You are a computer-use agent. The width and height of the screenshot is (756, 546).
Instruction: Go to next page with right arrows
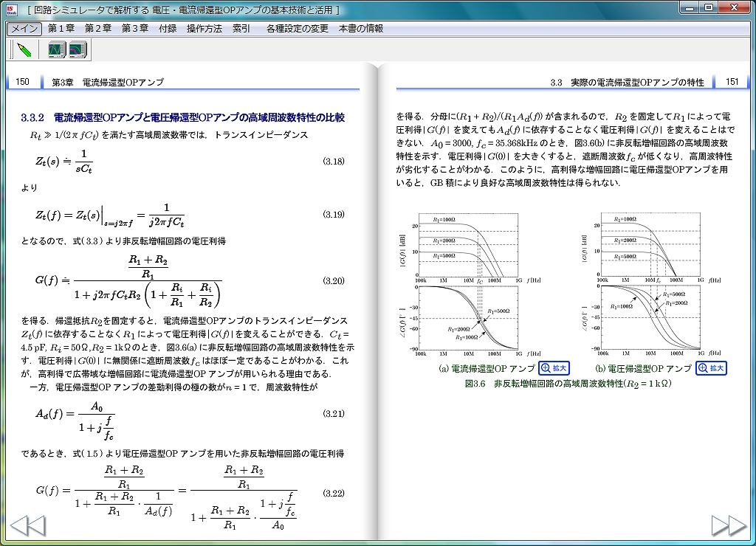click(x=729, y=526)
